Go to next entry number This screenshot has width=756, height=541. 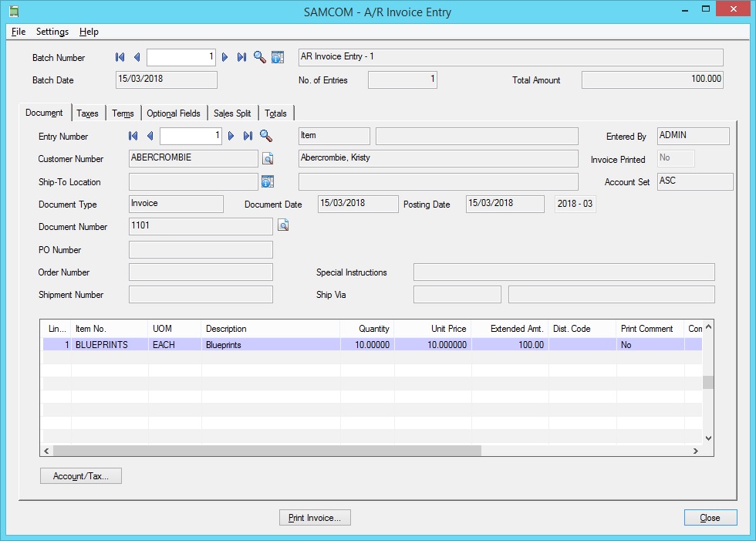tap(231, 136)
